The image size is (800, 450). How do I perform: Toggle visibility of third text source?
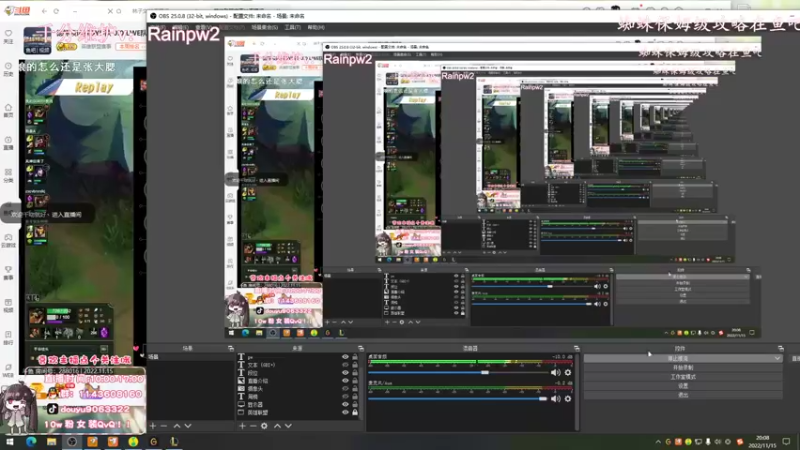click(x=345, y=373)
